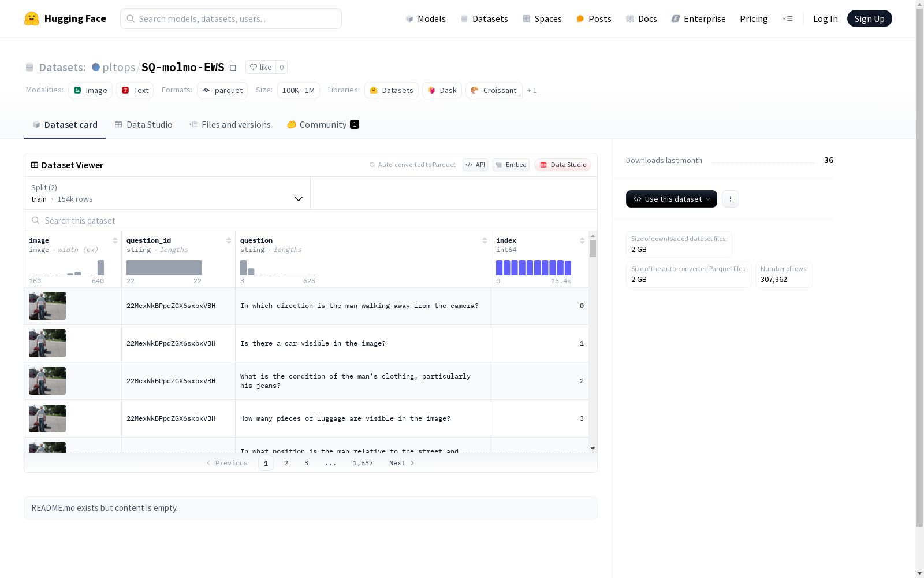This screenshot has height=578, width=924.
Task: Expand the Use this dataset dropdown
Action: click(x=672, y=199)
